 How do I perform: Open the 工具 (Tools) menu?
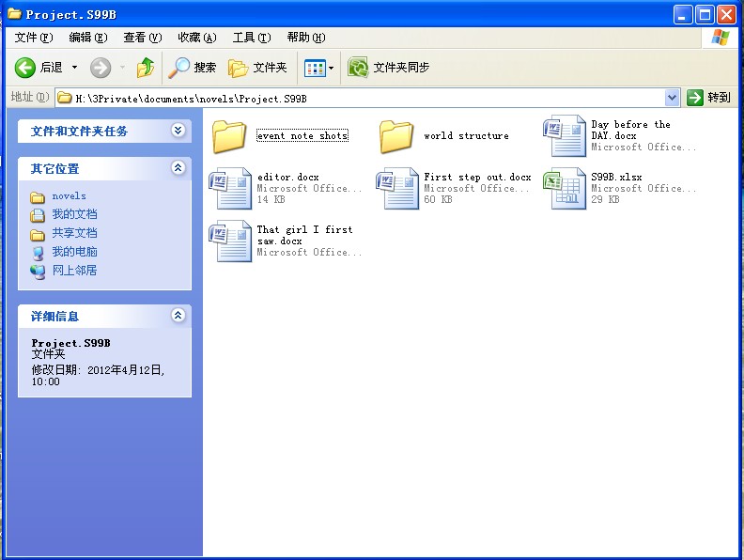pyautogui.click(x=252, y=38)
